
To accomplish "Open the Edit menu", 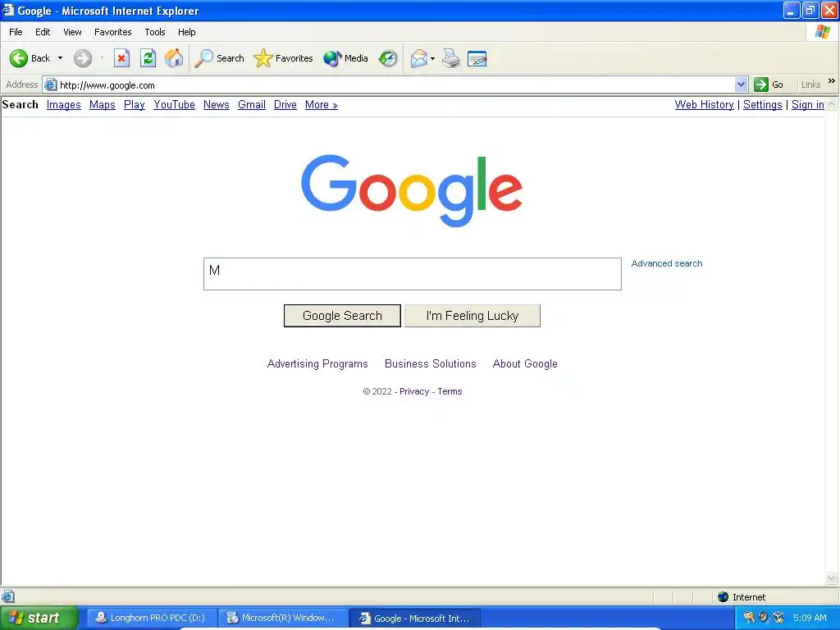I will coord(43,32).
